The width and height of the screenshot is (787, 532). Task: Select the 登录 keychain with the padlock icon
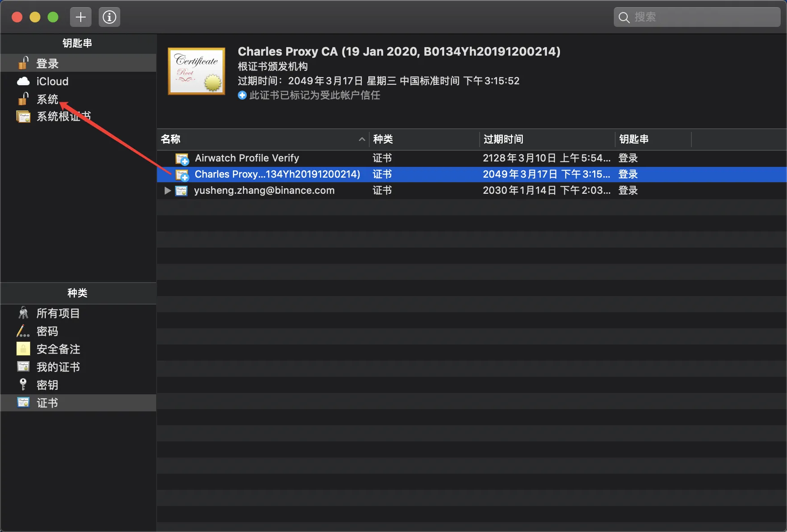(x=79, y=63)
